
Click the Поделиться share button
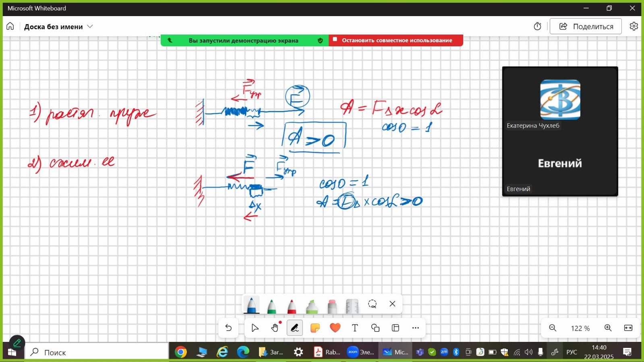tap(586, 27)
